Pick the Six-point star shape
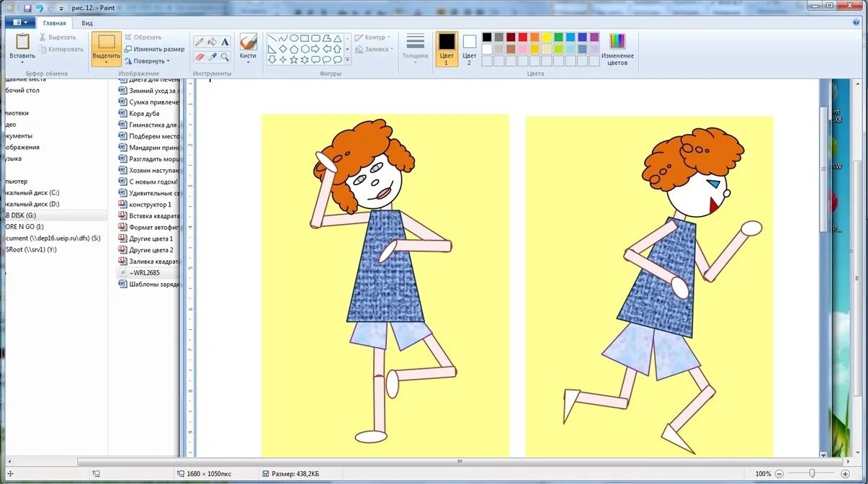This screenshot has width=868, height=484. click(x=305, y=60)
